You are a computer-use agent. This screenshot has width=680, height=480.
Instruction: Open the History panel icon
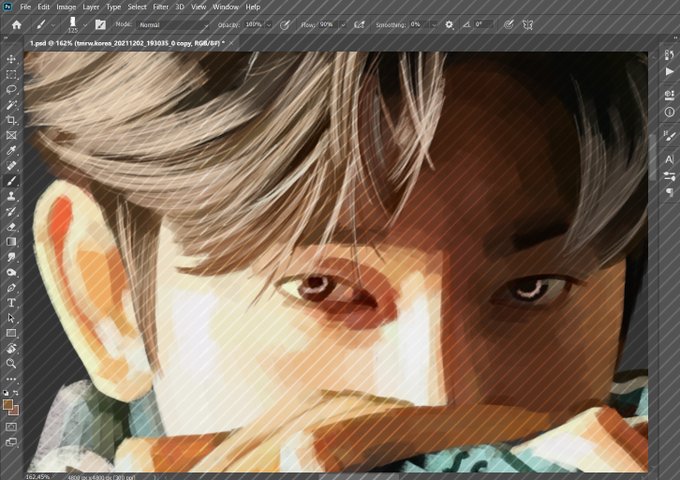[x=669, y=55]
